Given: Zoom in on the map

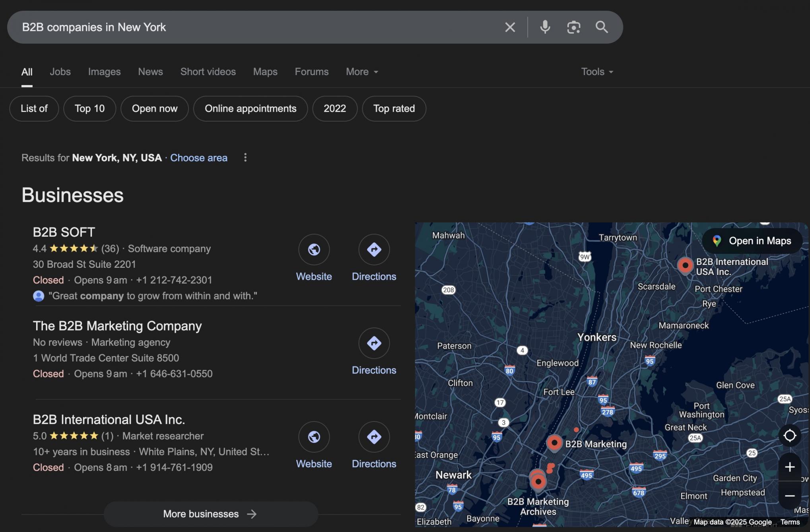Looking at the screenshot, I should coord(790,467).
